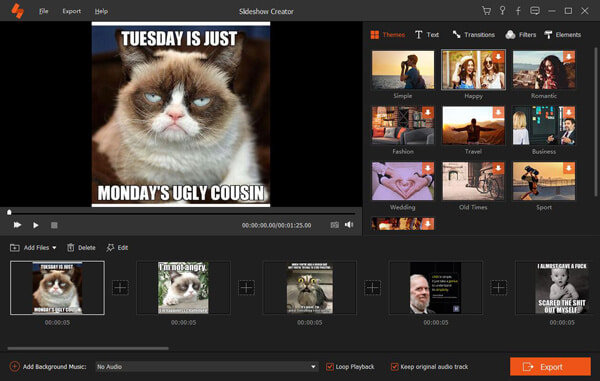
Task: Open the Export menu
Action: (x=72, y=11)
